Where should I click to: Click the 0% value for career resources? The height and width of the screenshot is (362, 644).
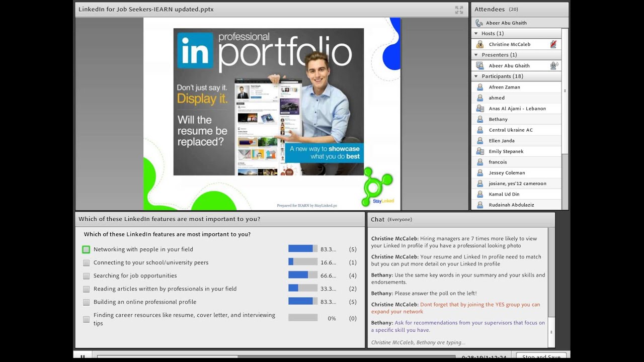pyautogui.click(x=332, y=319)
